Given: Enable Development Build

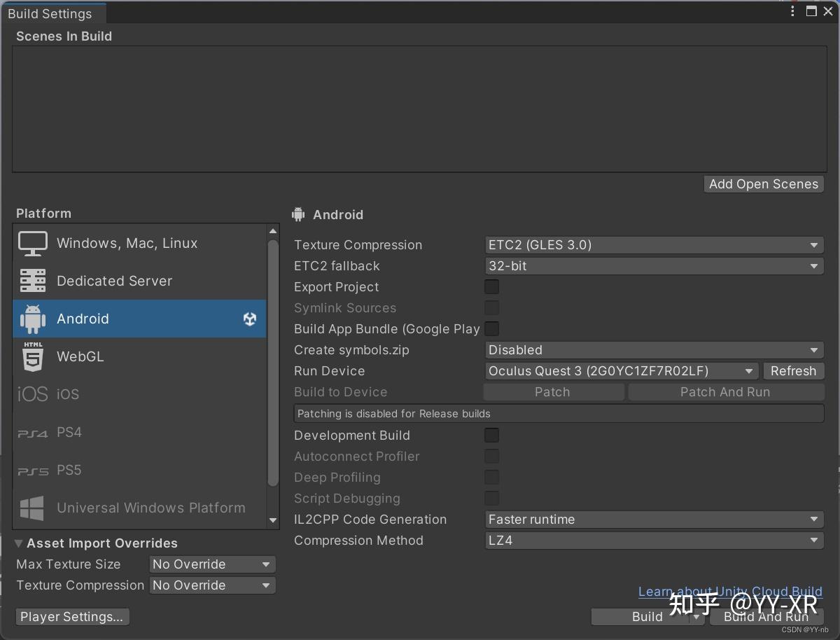Looking at the screenshot, I should 491,435.
